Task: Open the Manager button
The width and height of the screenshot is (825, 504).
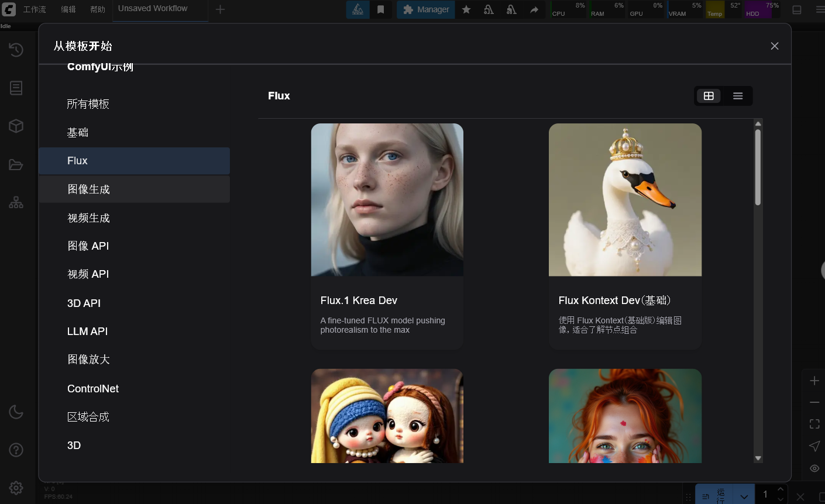Action: [x=426, y=9]
